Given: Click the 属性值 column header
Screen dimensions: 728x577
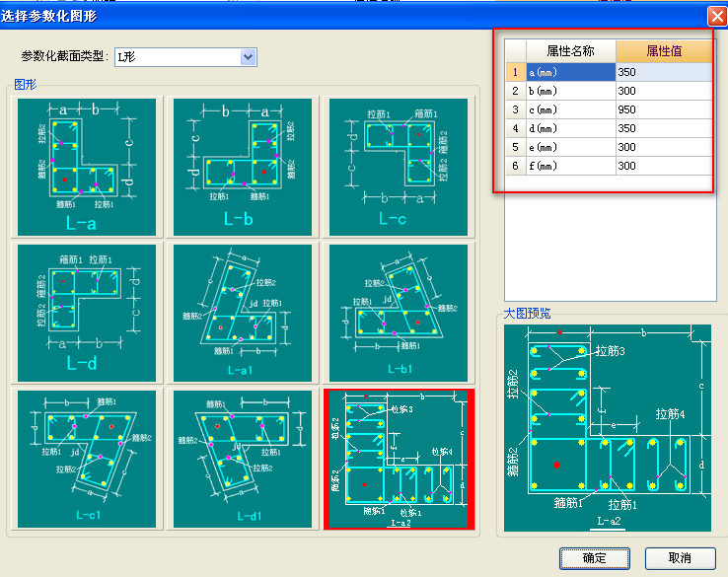Looking at the screenshot, I should point(664,51).
